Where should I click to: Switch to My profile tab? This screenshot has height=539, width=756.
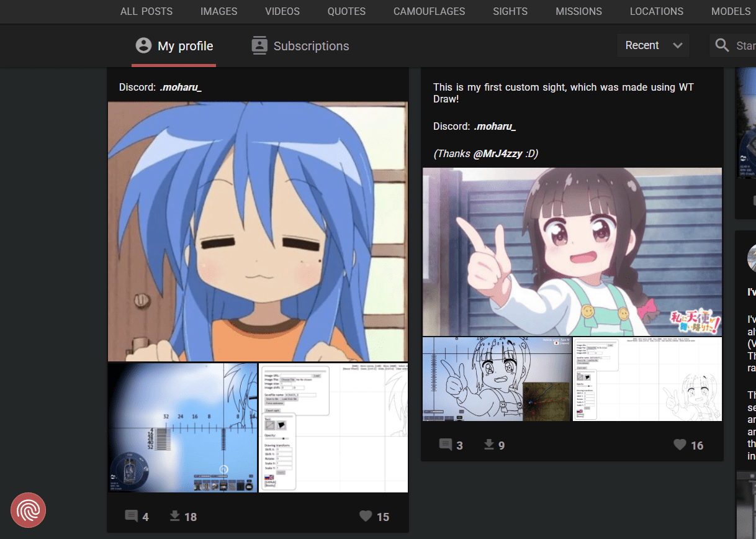click(x=174, y=46)
